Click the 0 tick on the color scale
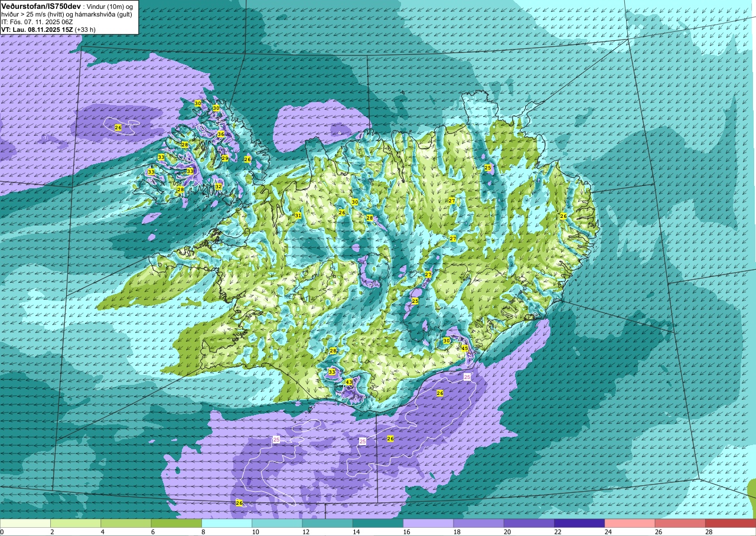This screenshot has height=536, width=756. (2, 532)
